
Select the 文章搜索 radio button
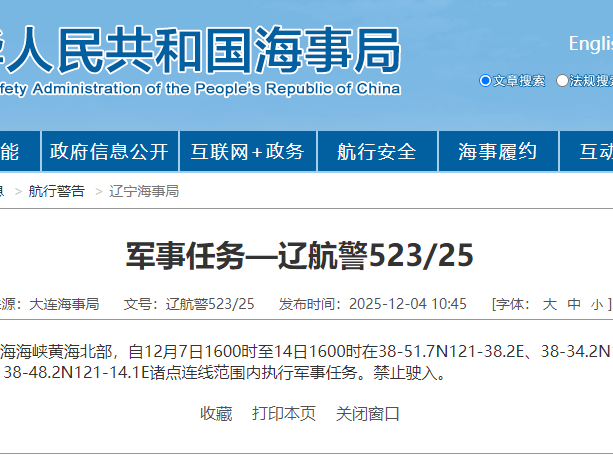(486, 81)
